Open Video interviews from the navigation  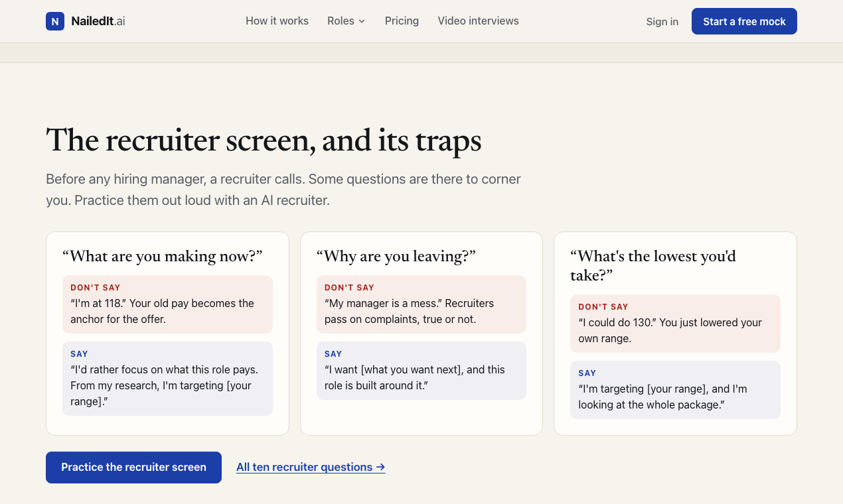click(478, 21)
